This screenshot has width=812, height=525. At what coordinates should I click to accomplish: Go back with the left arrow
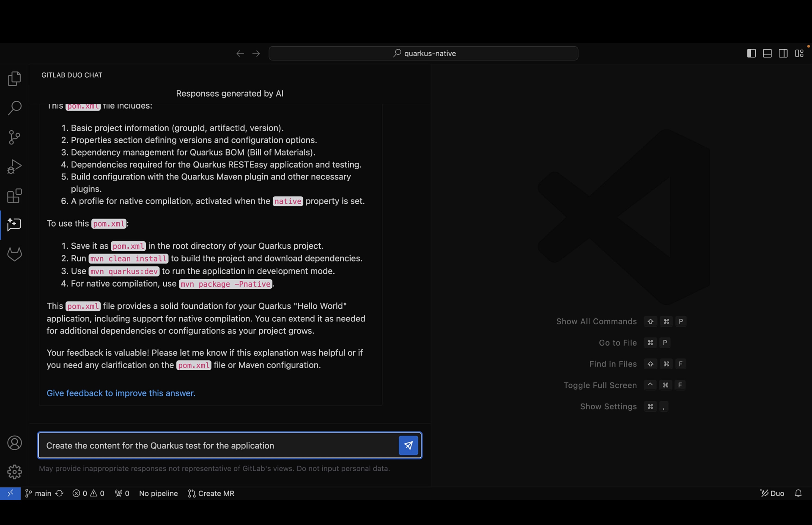(240, 53)
